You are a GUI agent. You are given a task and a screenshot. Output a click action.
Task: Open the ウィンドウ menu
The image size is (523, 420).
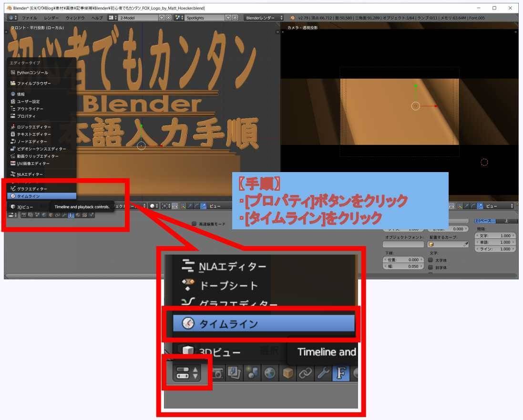[x=75, y=18]
